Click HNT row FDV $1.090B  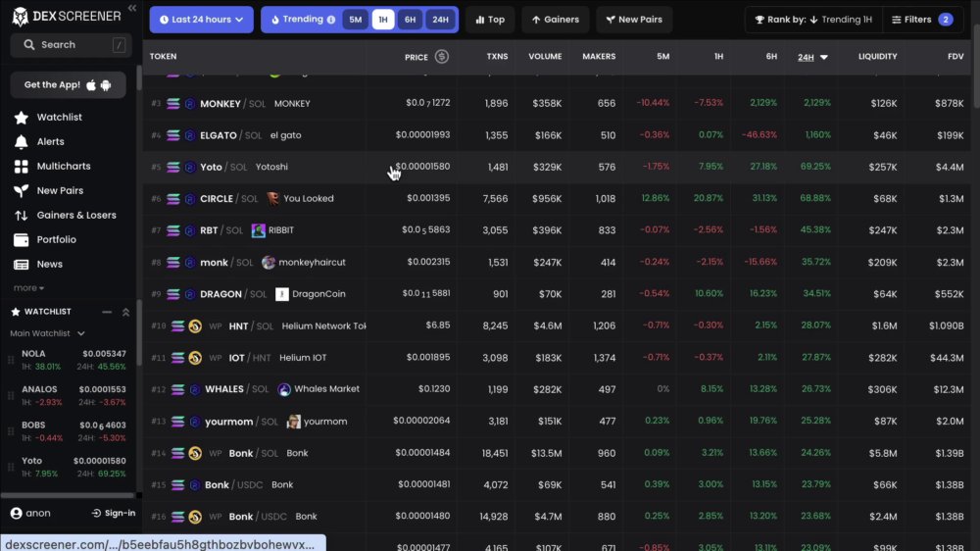click(947, 326)
